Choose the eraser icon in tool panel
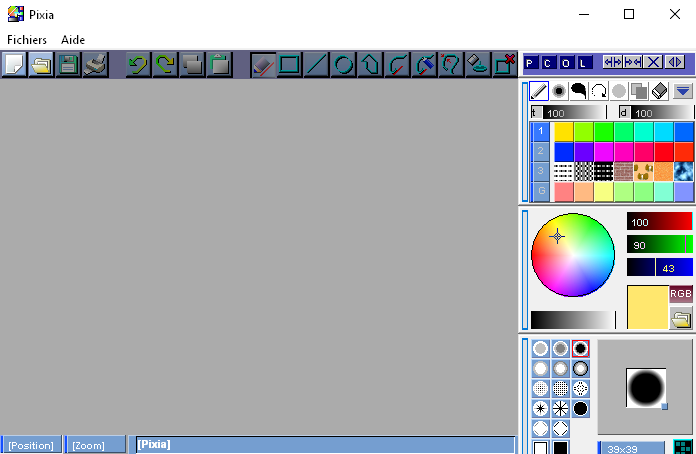This screenshot has height=454, width=696. [659, 91]
